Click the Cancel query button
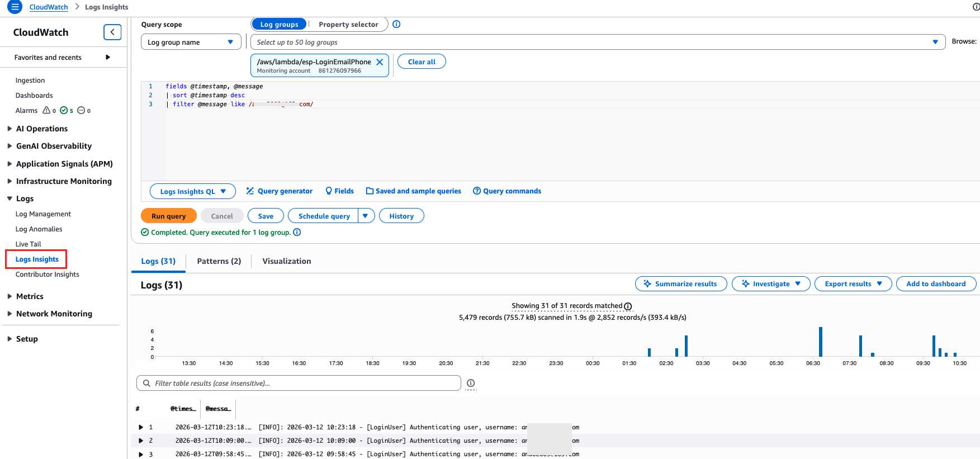The width and height of the screenshot is (980, 459). 222,216
